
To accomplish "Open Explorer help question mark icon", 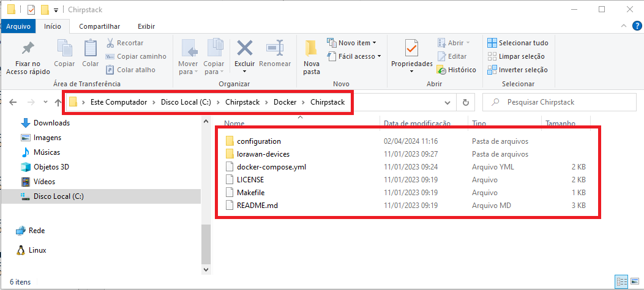I will [636, 26].
